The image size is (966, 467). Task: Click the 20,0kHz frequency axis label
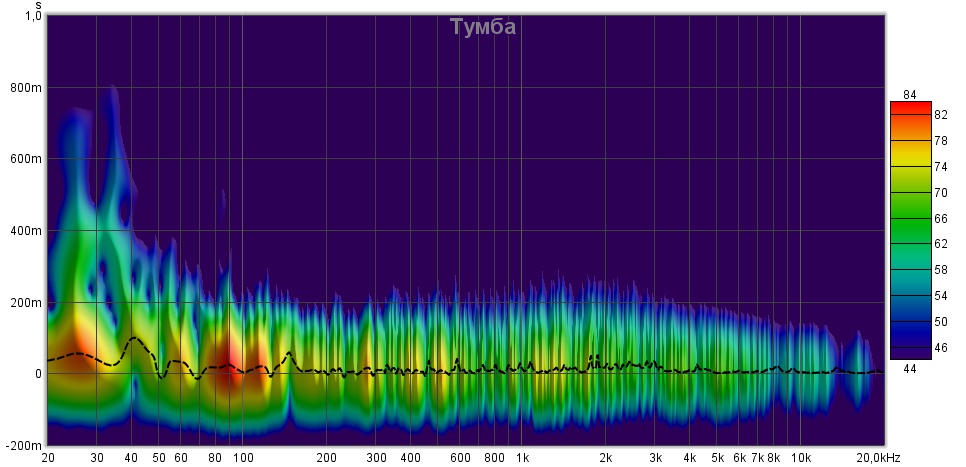pos(878,458)
